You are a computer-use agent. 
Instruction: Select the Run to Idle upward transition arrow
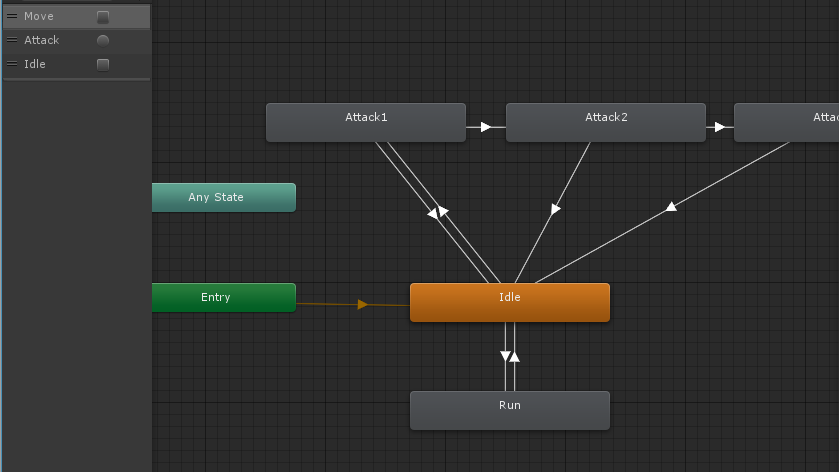(x=514, y=356)
